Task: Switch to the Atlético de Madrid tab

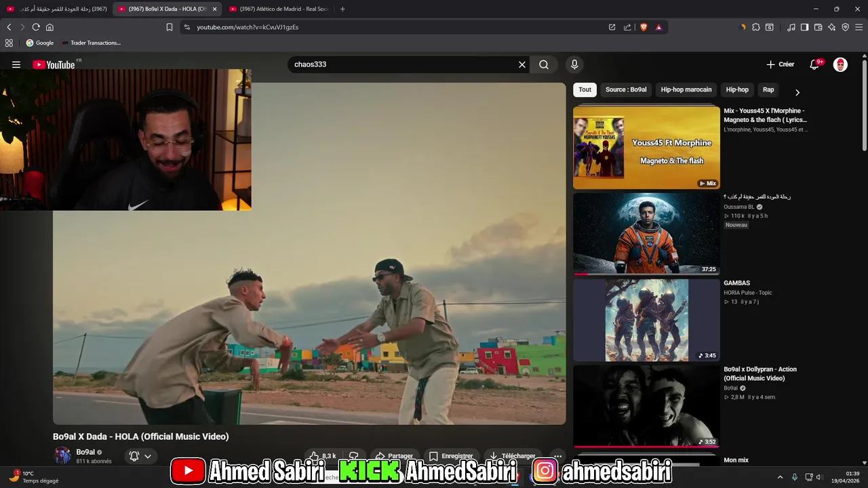Action: point(279,9)
